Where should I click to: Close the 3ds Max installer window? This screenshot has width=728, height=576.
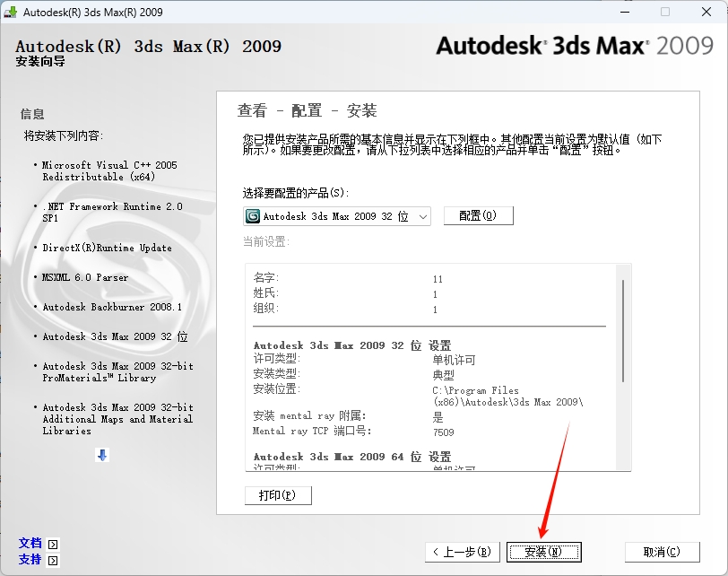(706, 13)
